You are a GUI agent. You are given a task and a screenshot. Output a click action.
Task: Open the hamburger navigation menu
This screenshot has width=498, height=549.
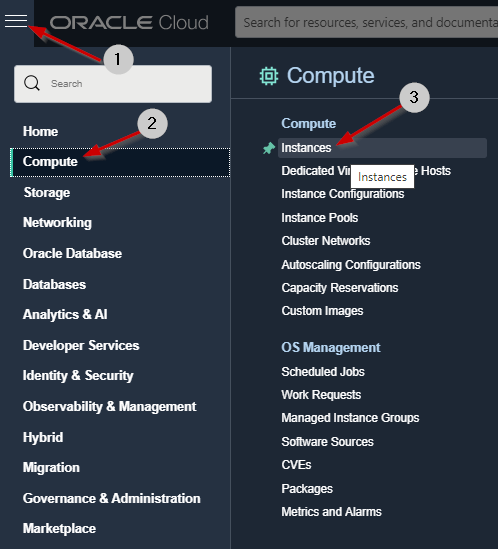click(16, 21)
